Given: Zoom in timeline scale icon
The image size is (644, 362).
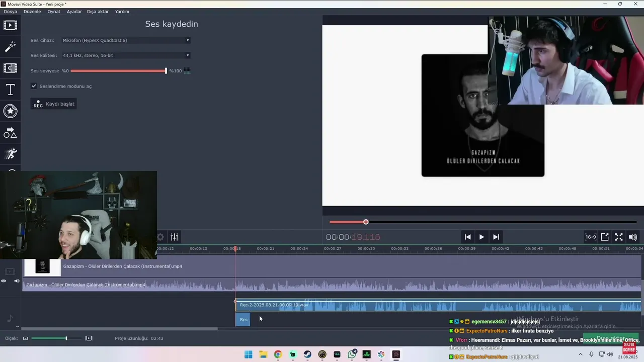Looking at the screenshot, I should [89, 338].
